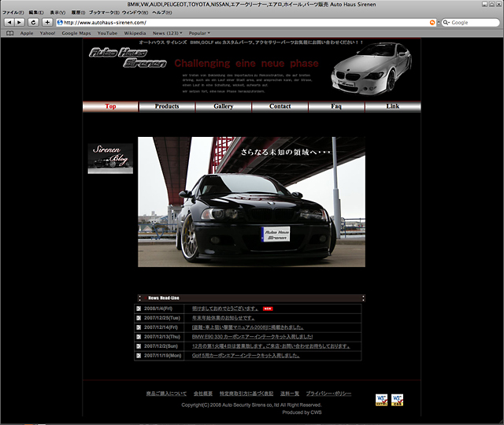Expand the News (123) bookmark folder
Screen dimensions: 504x425
pos(168,33)
